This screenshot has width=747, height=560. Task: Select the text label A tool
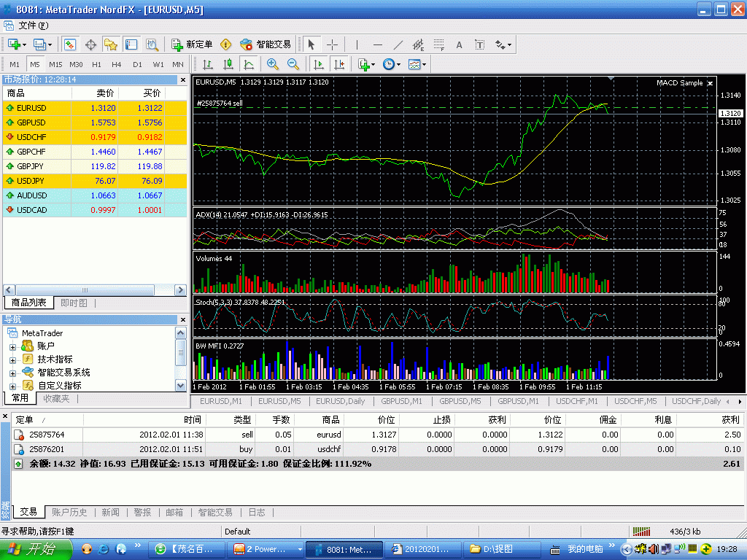[459, 44]
